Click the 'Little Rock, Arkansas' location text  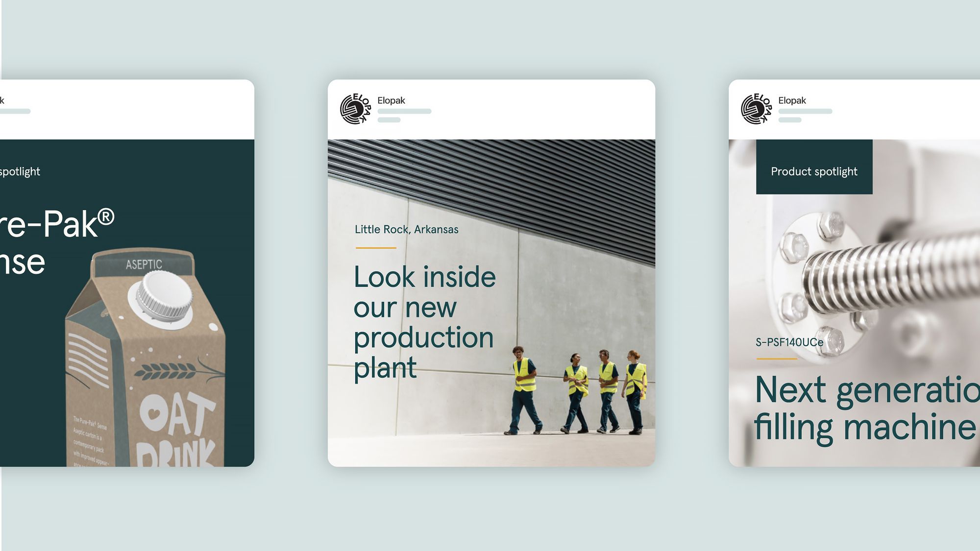coord(406,229)
